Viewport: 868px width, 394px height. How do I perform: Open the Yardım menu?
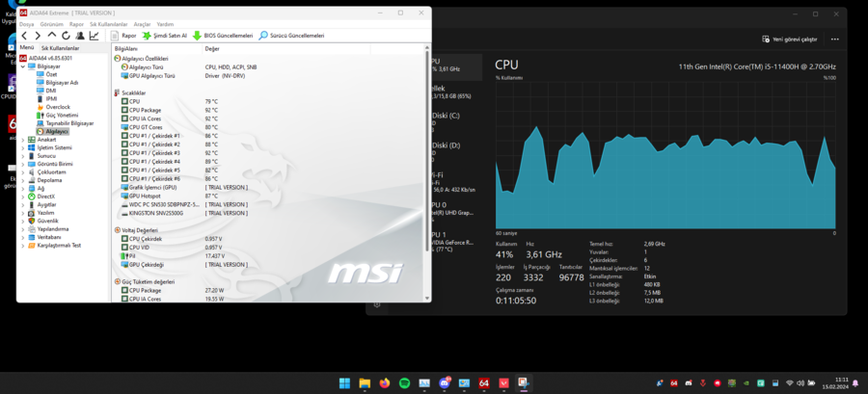click(165, 24)
